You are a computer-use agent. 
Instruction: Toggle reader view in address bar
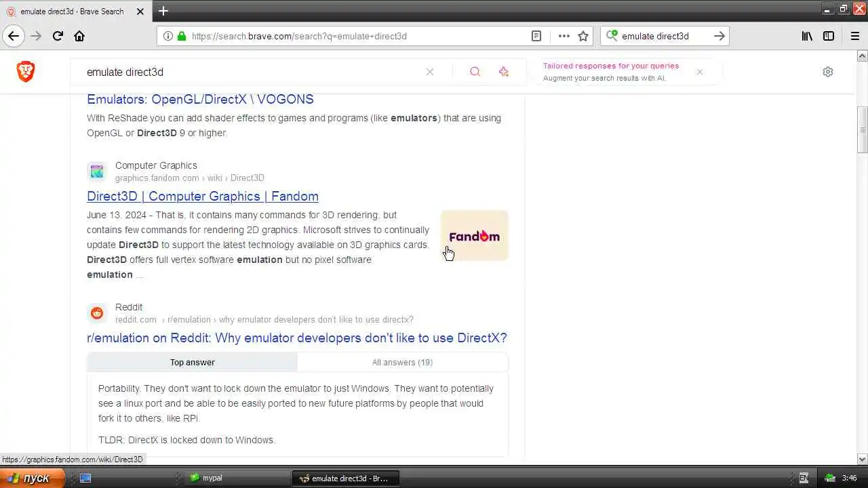[x=536, y=36]
